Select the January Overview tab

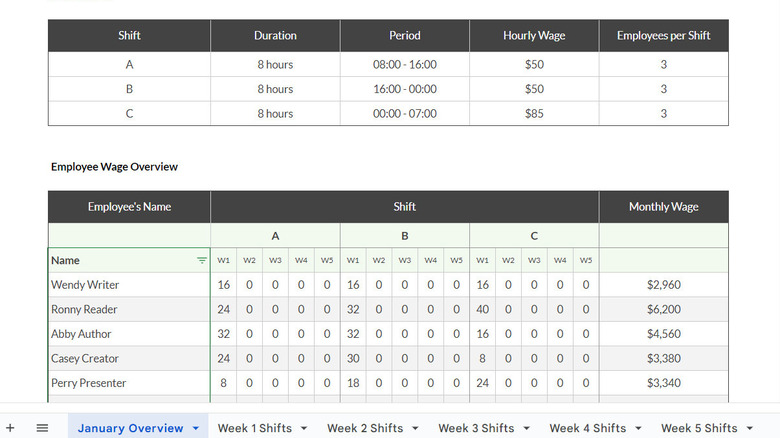pyautogui.click(x=130, y=428)
